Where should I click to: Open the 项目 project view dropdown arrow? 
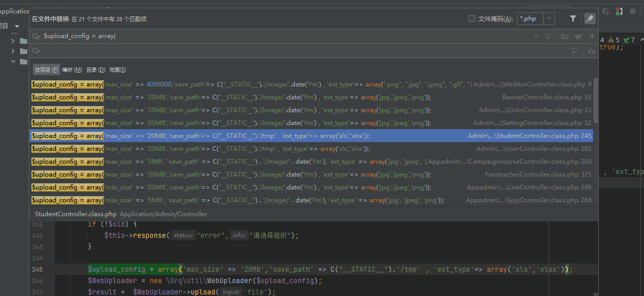click(16, 26)
